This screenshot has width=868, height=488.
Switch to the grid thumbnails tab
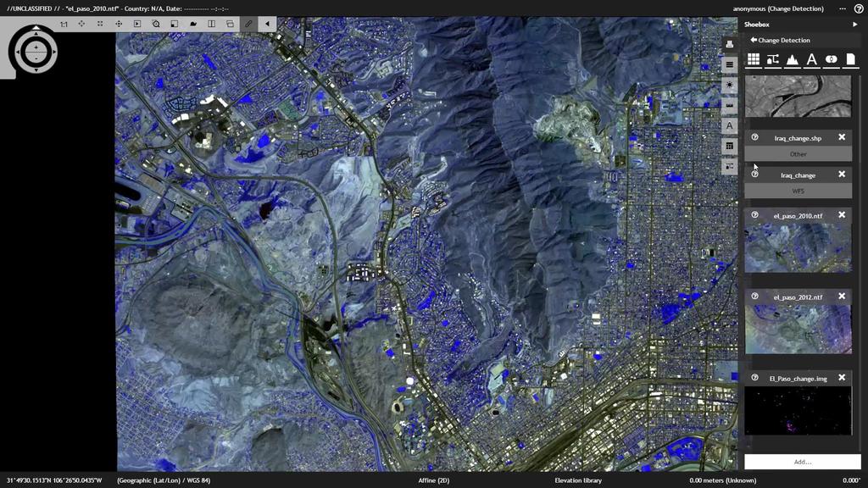click(754, 59)
